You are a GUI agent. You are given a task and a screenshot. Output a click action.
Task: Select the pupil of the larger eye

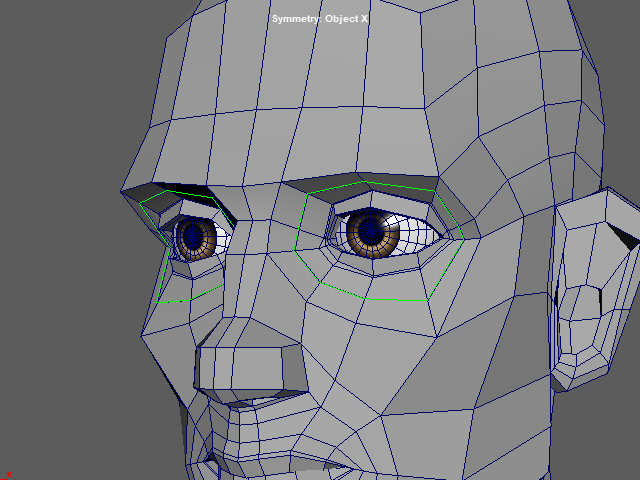[371, 232]
